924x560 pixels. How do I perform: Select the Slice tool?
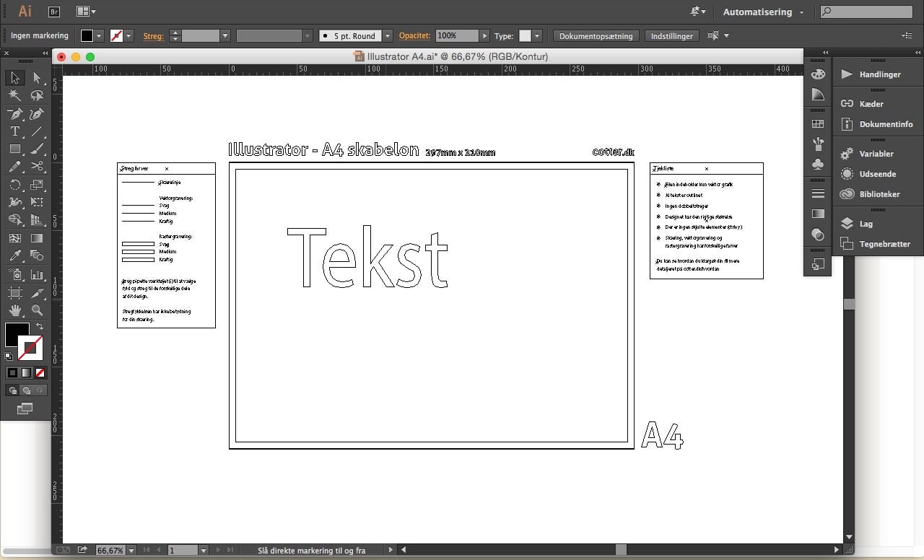pyautogui.click(x=37, y=292)
